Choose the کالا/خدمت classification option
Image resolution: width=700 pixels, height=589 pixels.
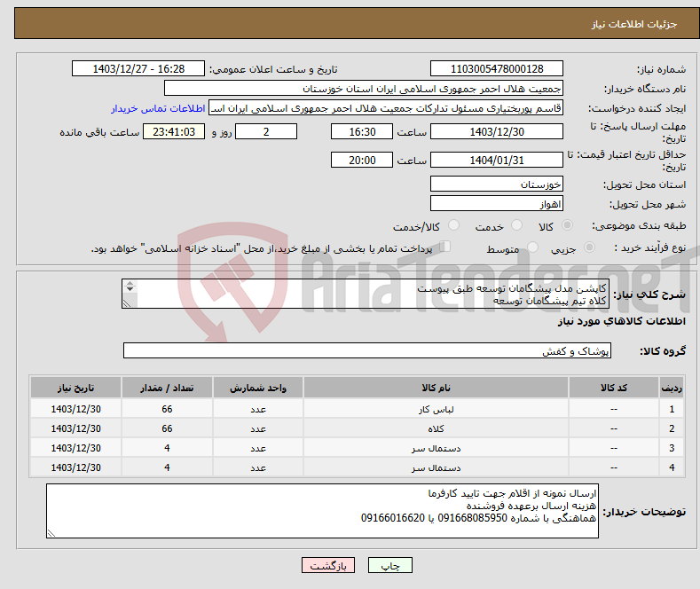coord(454,226)
